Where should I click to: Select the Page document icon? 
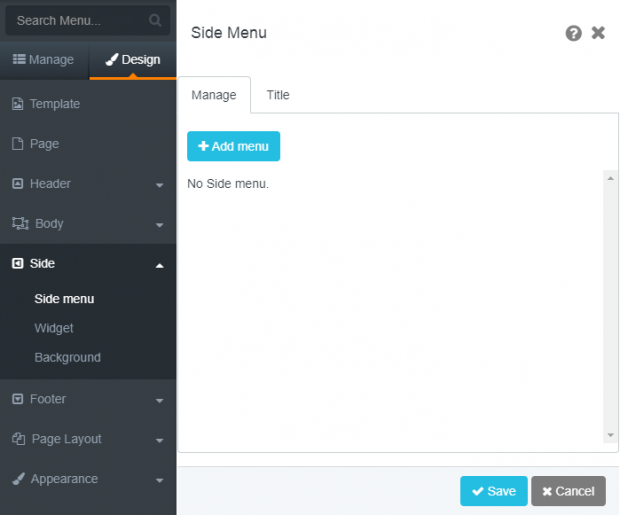(17, 144)
